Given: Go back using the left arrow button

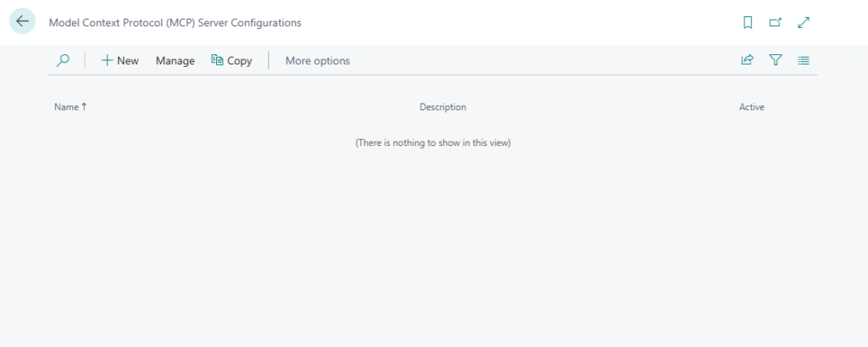Looking at the screenshot, I should tap(22, 22).
